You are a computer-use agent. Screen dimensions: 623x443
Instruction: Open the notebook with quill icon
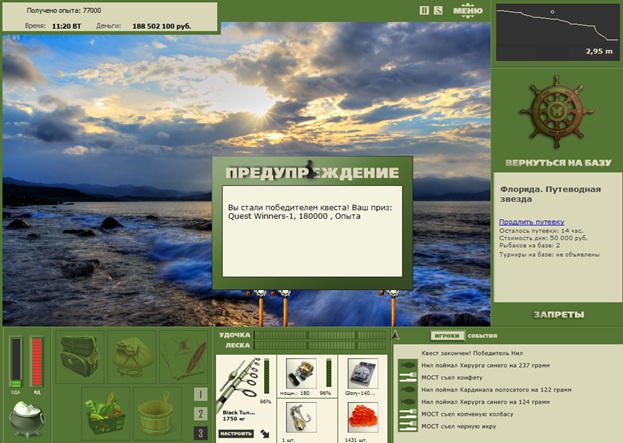[184, 356]
